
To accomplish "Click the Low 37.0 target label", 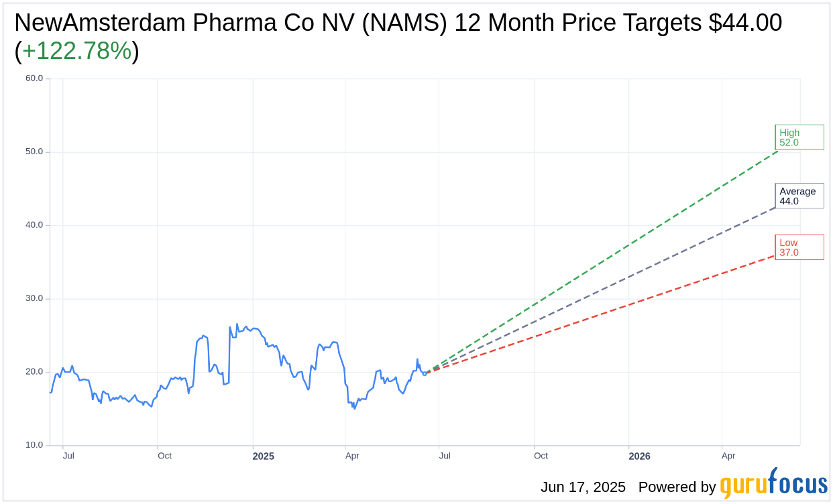I will (799, 247).
